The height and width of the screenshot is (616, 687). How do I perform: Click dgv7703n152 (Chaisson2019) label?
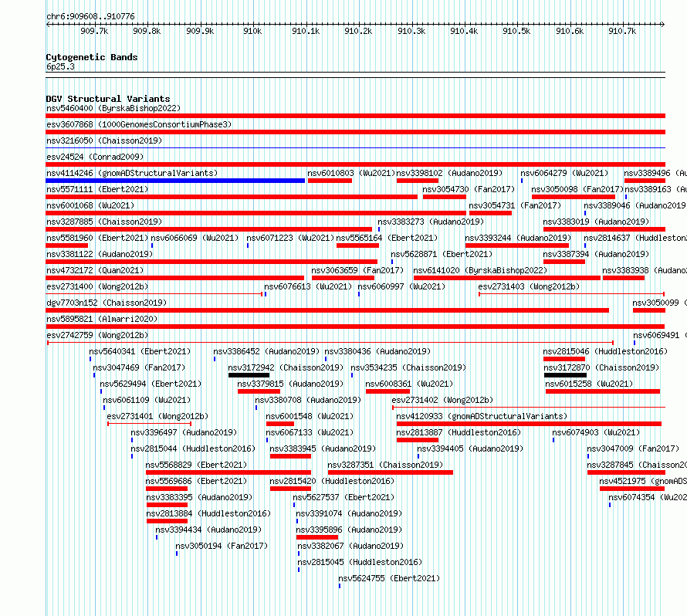[x=107, y=303]
